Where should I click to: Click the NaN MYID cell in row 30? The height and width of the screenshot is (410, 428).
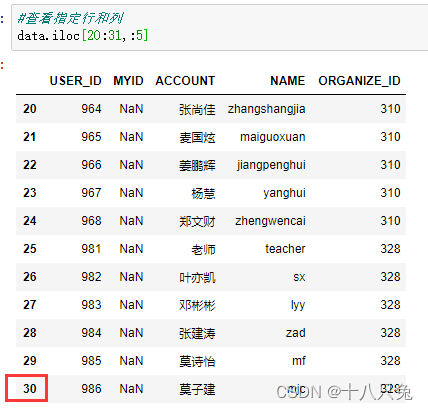point(131,389)
